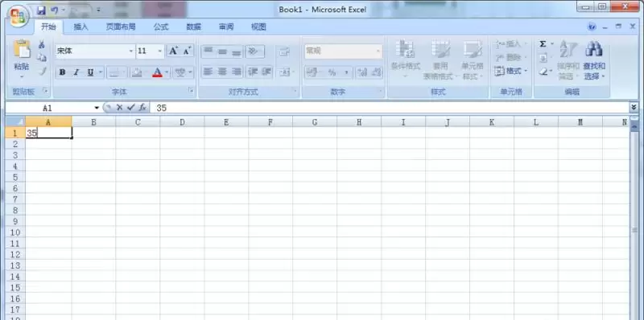644x320 pixels.
Task: Cancel entry with formula bar X
Action: tap(119, 108)
